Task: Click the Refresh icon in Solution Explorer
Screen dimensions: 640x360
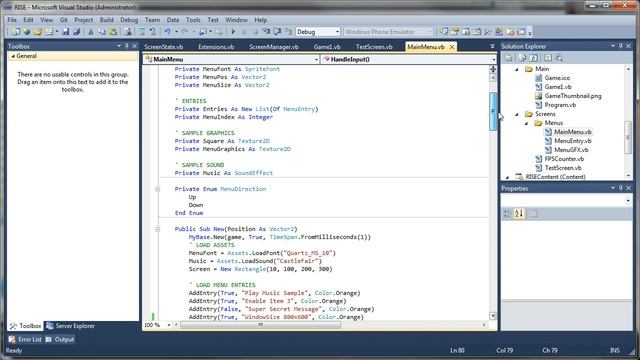Action: pos(534,58)
